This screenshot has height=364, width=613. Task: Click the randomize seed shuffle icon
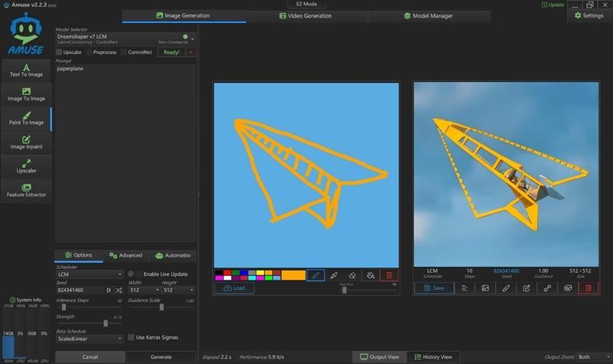click(x=119, y=290)
